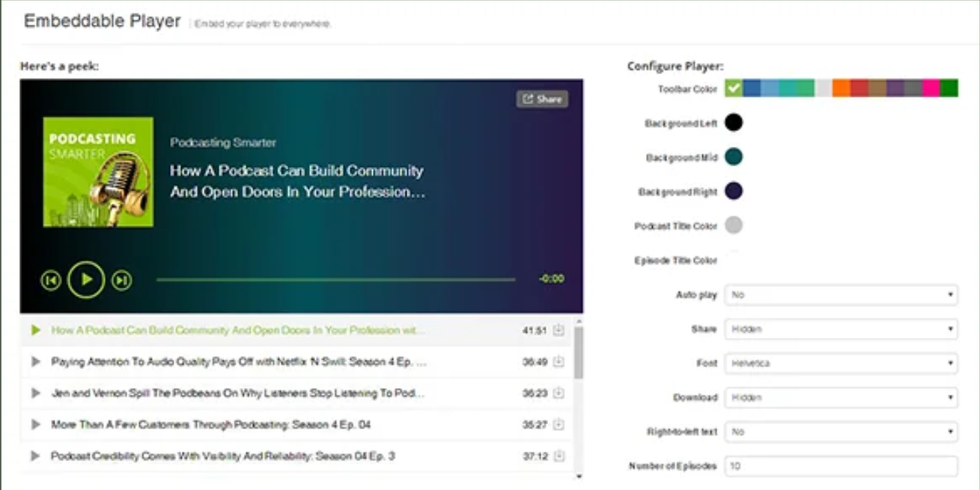Screen dimensions: 980x490
Task: Choose the light blue toolbar color swatch
Action: pyautogui.click(x=770, y=88)
